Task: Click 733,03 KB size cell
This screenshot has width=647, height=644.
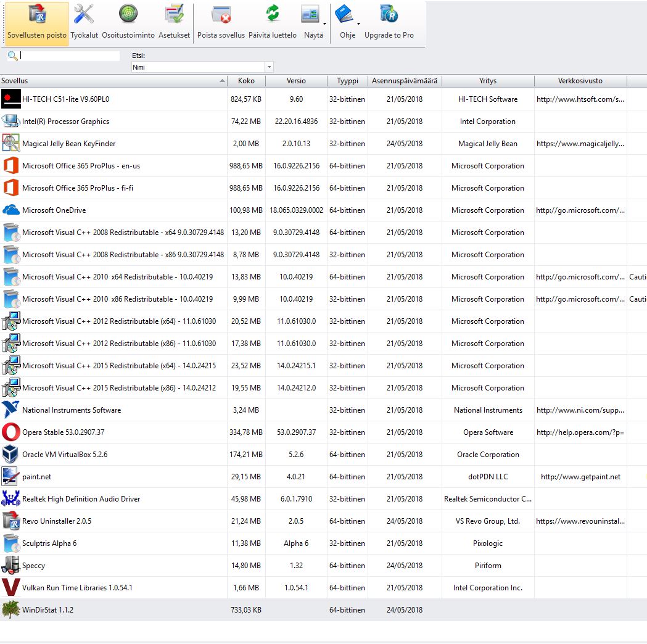Action: click(246, 609)
